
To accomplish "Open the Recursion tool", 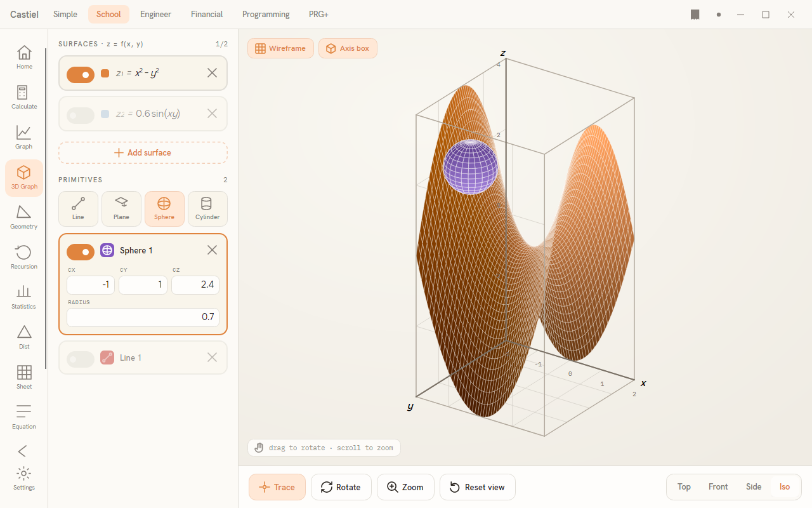I will point(24,257).
